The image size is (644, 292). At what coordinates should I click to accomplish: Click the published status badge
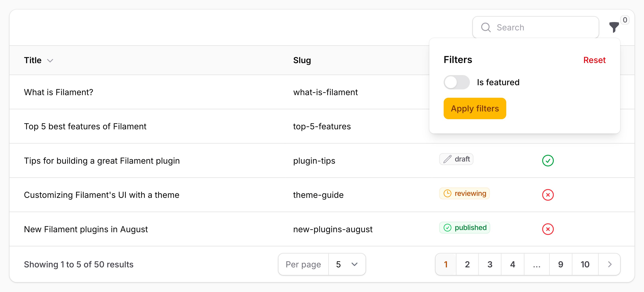[x=465, y=227]
